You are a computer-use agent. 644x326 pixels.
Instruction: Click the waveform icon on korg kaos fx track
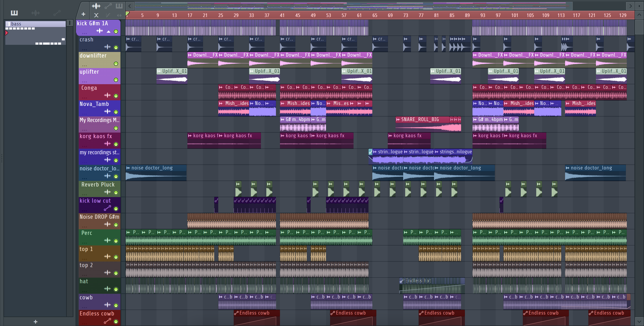[x=108, y=144]
